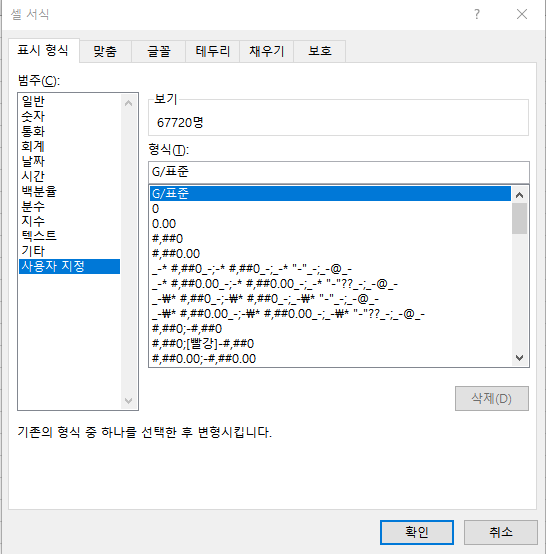Select 날짜 category
Screen dimensions: 546x554
(x=69, y=161)
